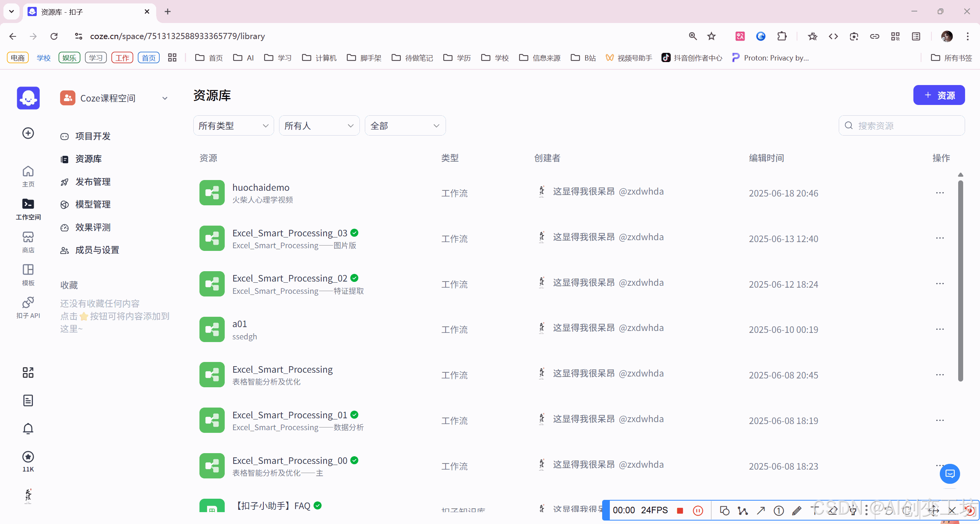Image resolution: width=980 pixels, height=524 pixels.
Task: Expand the 所有类型 type filter
Action: [233, 126]
